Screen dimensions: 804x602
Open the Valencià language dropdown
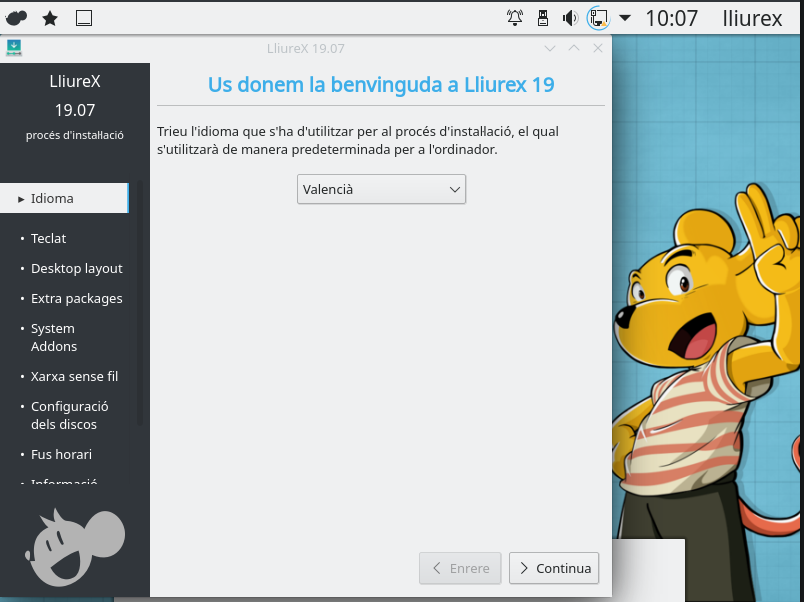click(381, 189)
